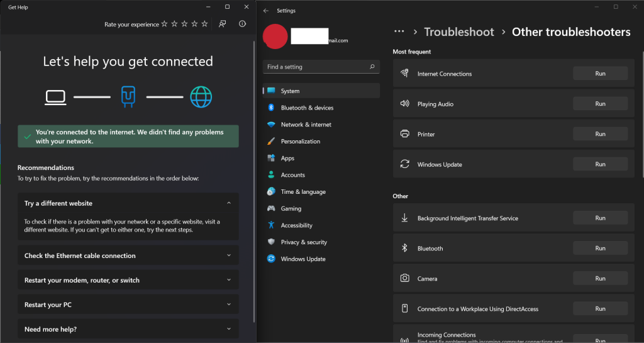The width and height of the screenshot is (644, 343).
Task: Click the 'Incoming Connections' row label
Action: click(x=447, y=335)
